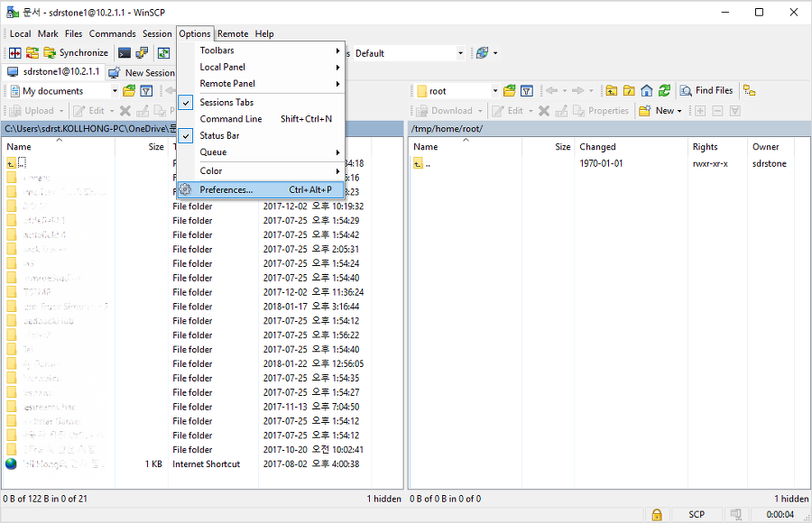Click the remote panel home directory icon
This screenshot has width=812, height=523.
pos(647,91)
